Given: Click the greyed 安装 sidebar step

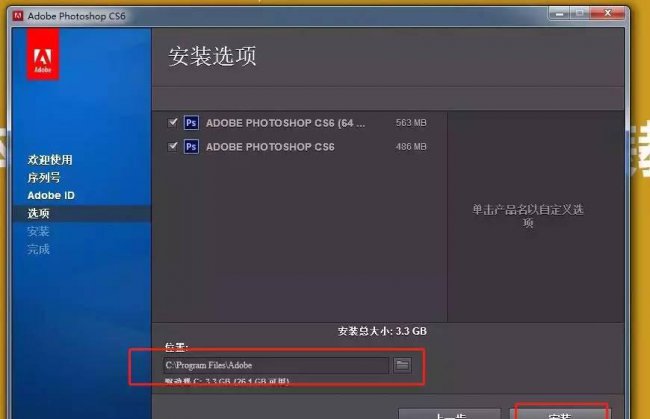Looking at the screenshot, I should [x=39, y=231].
